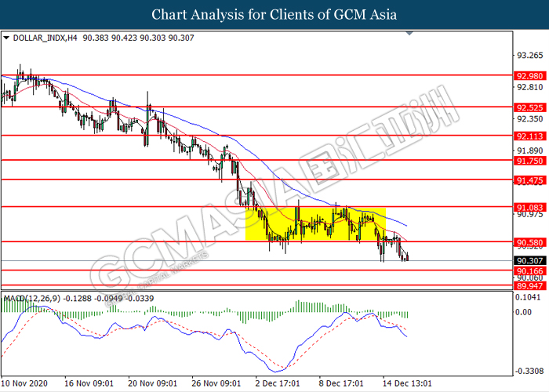
Task: Click the 8 Dec 17:01 time label
Action: click(x=341, y=383)
